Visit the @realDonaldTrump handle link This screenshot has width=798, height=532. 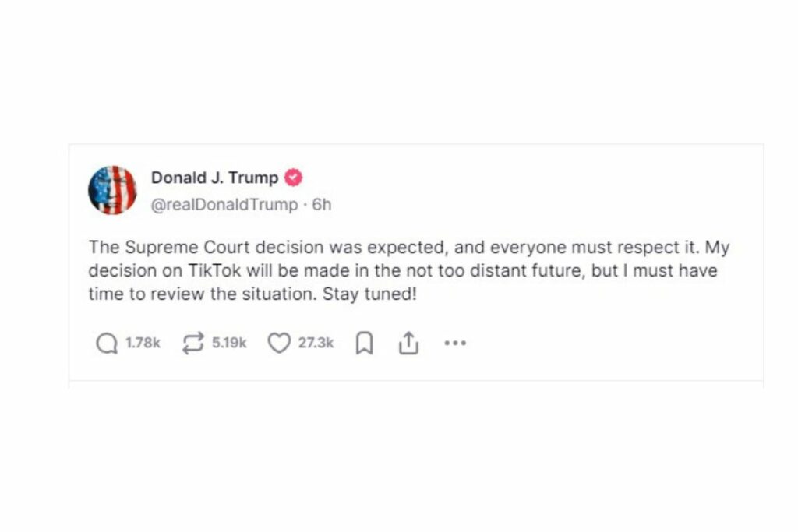point(224,204)
